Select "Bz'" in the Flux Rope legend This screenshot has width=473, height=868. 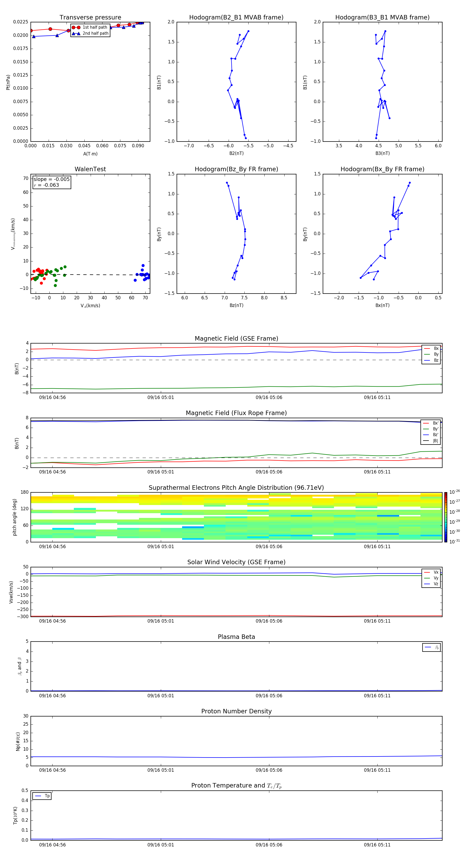(x=431, y=435)
